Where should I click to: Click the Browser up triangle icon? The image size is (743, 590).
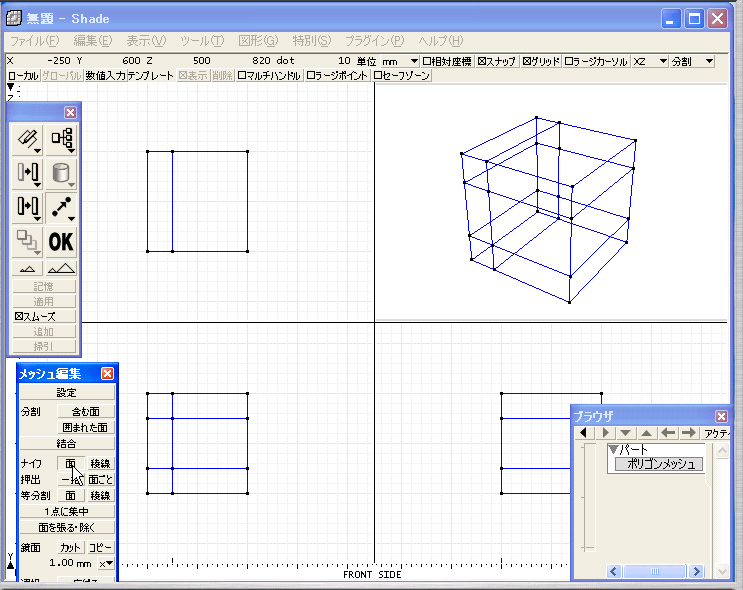coord(646,433)
